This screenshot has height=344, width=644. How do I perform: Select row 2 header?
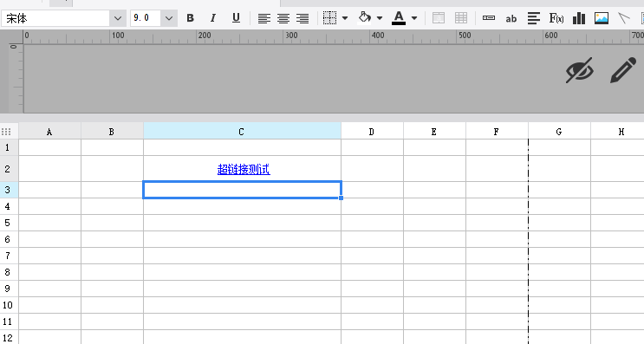(9, 169)
